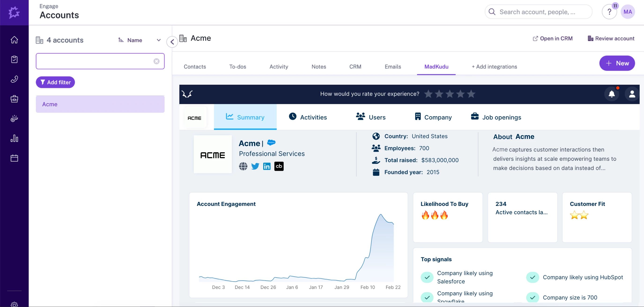Open the analytics bar chart sidebar icon
Image resolution: width=644 pixels, height=307 pixels.
(14, 138)
